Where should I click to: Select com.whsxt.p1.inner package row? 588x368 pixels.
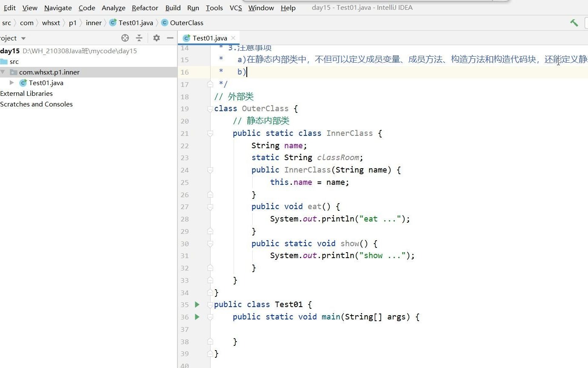tap(88, 72)
